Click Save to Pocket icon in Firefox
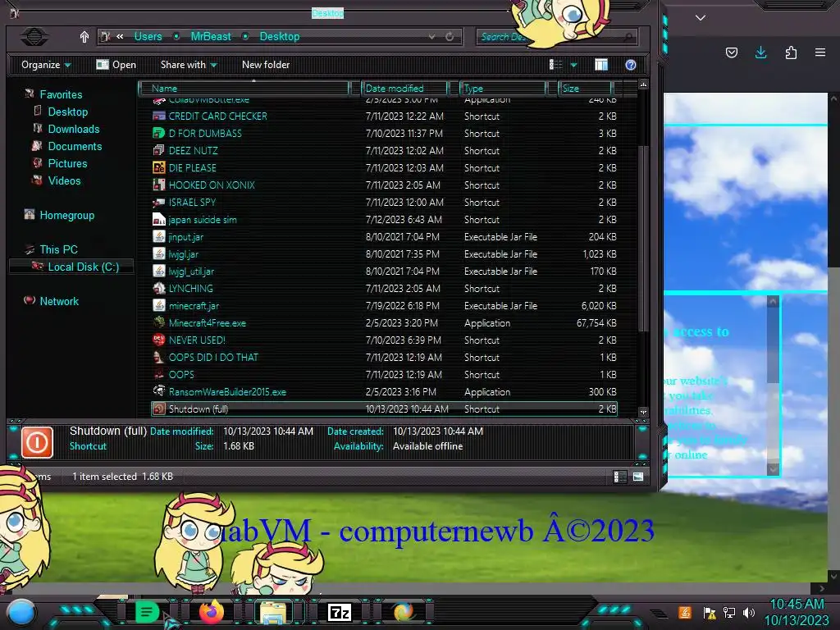The height and width of the screenshot is (630, 840). click(x=731, y=52)
